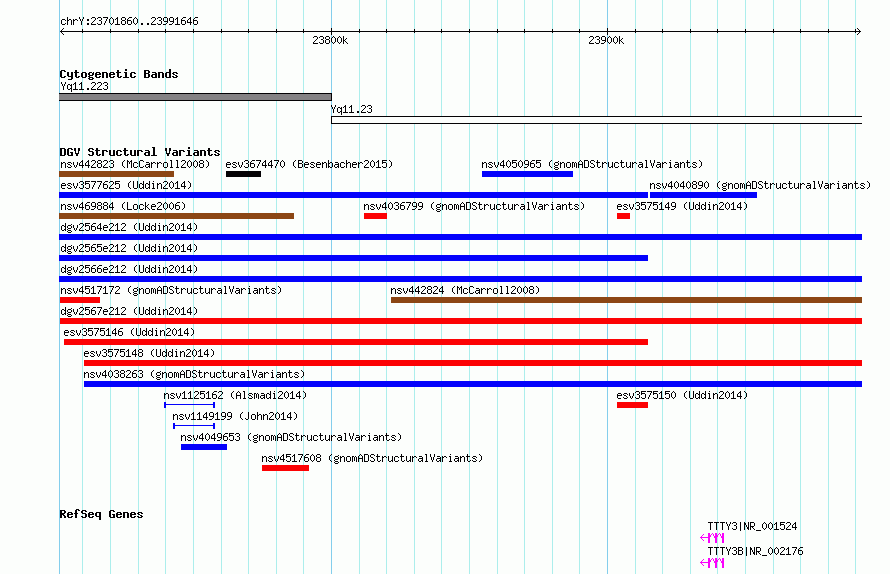Click the nsv442823 (McCarroll2008) variant label
Image resolution: width=890 pixels, height=574 pixels.
(x=135, y=164)
